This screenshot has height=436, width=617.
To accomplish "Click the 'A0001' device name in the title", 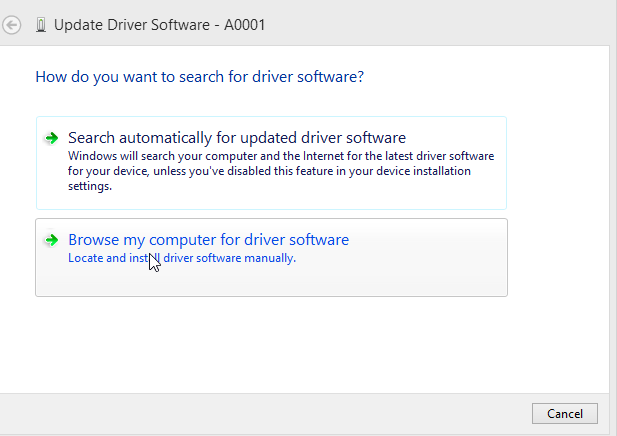I will coord(244,25).
